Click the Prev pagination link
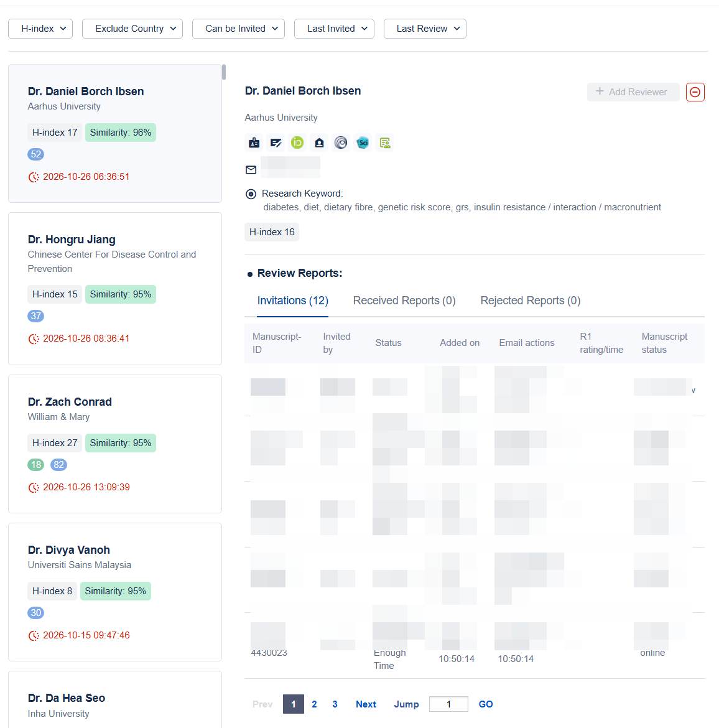 (262, 704)
